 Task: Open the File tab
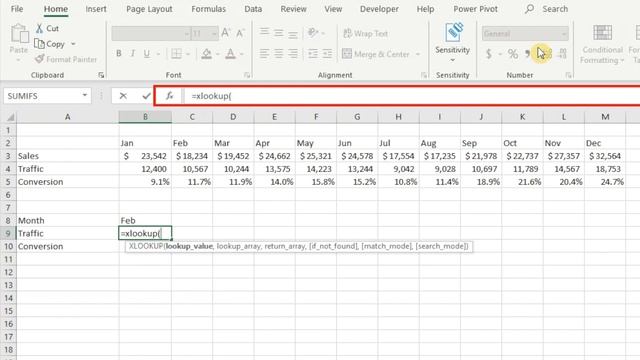(17, 9)
